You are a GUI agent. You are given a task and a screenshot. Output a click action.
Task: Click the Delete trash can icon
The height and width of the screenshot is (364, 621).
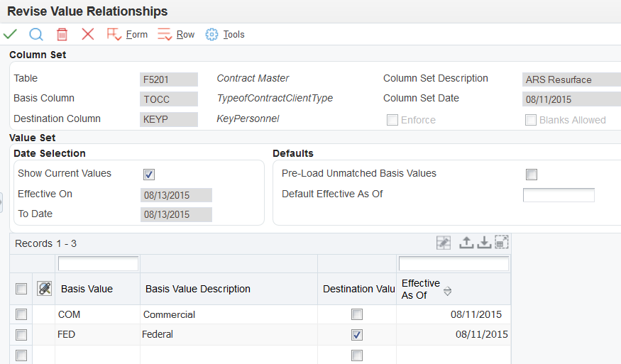pyautogui.click(x=62, y=35)
